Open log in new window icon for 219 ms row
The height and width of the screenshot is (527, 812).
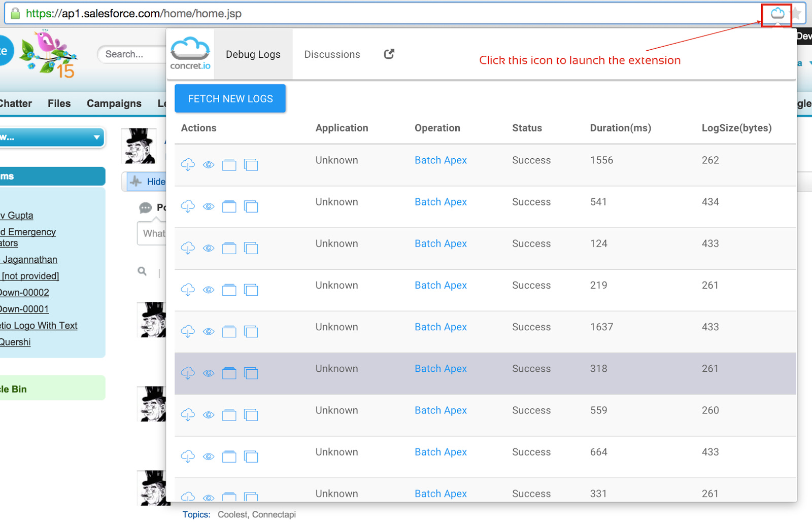point(251,290)
